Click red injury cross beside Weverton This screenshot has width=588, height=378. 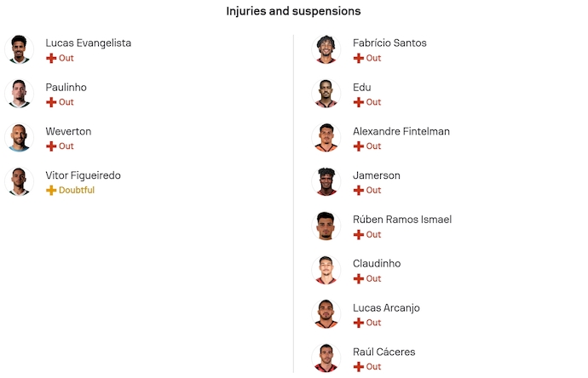click(51, 146)
